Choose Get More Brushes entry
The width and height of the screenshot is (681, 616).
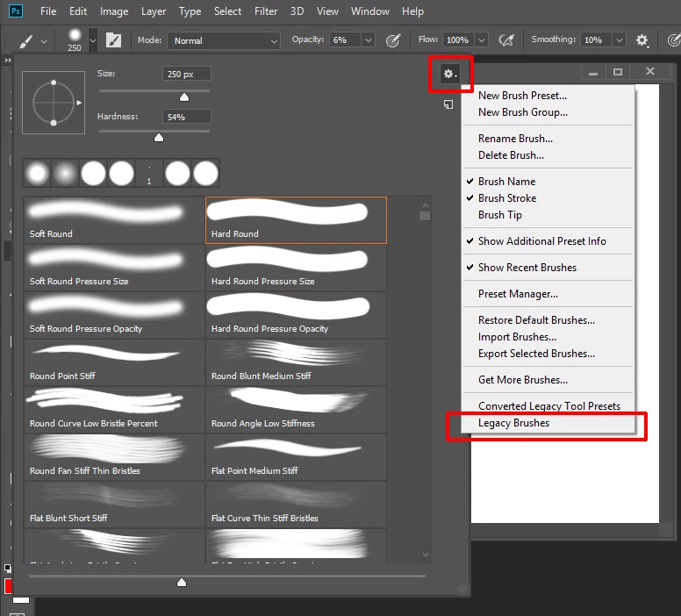point(548,380)
